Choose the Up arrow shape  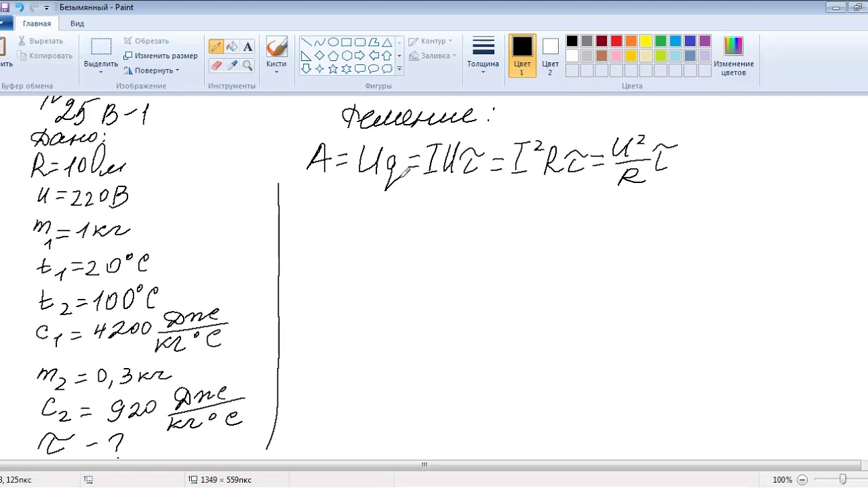pyautogui.click(x=387, y=56)
